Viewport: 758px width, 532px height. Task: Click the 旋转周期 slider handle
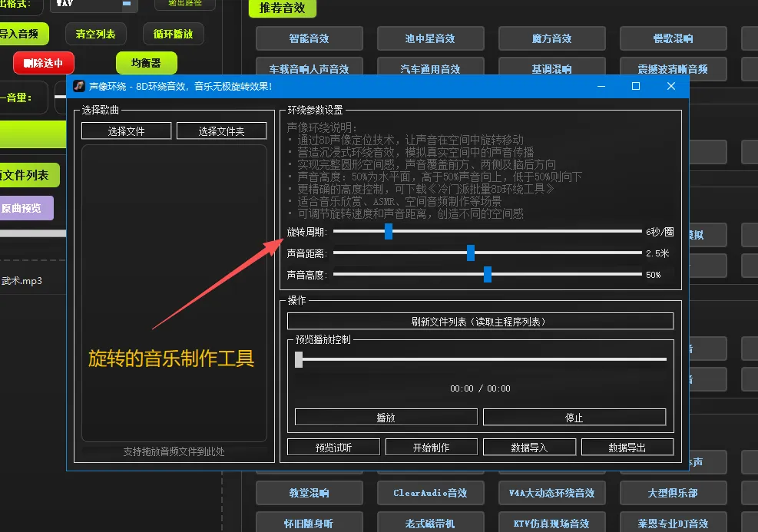388,231
